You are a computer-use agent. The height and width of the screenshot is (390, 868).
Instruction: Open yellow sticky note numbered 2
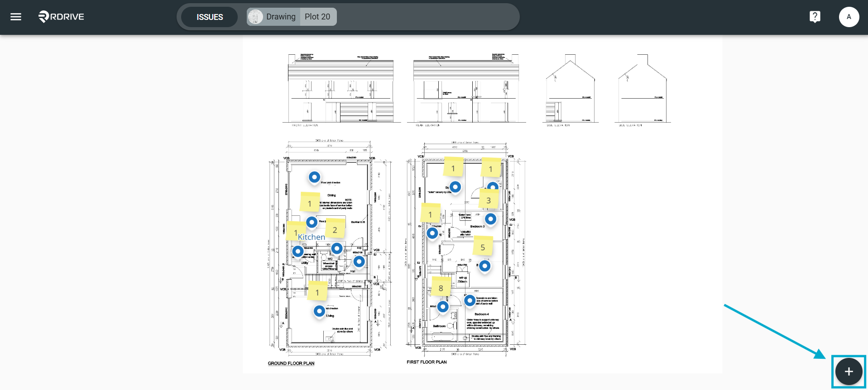tap(335, 229)
